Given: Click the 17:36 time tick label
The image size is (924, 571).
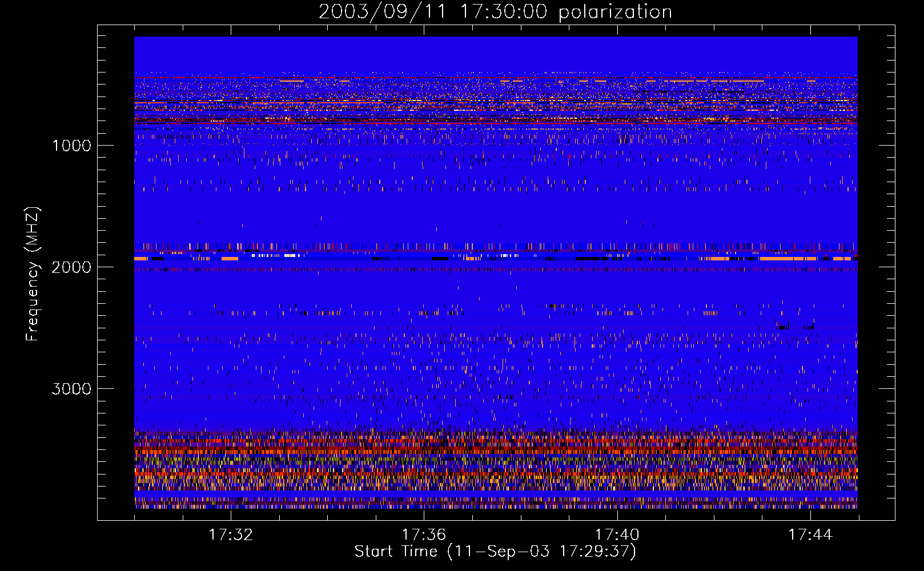Looking at the screenshot, I should coord(424,535).
